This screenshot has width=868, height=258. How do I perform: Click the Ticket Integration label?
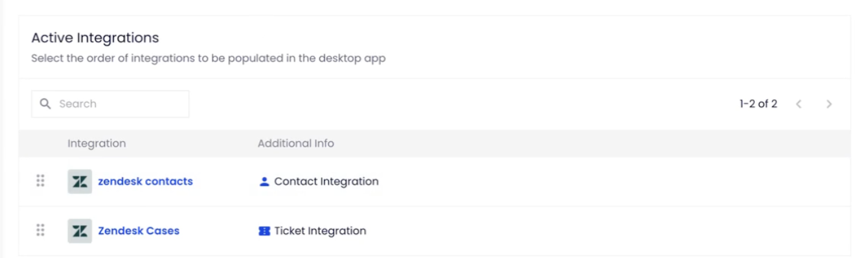point(320,231)
